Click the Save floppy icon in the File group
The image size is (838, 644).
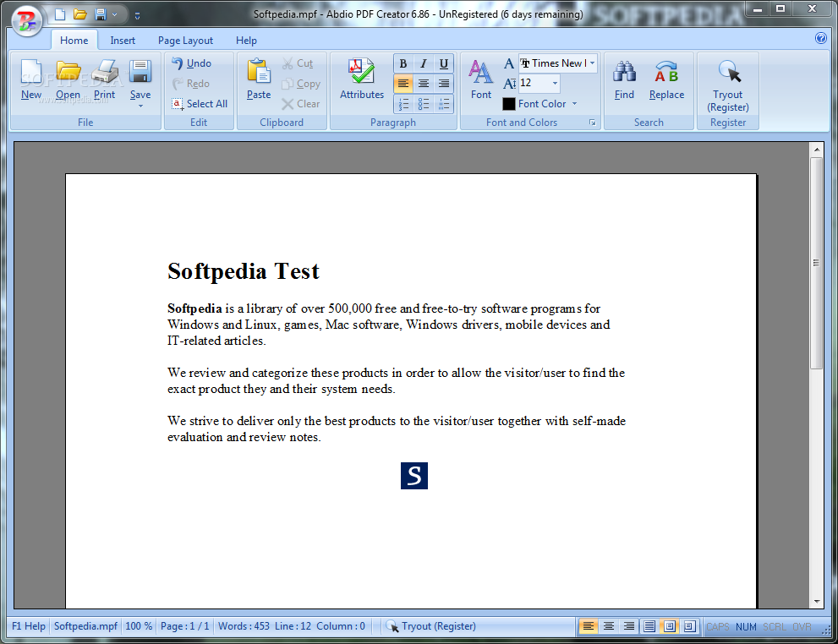pos(140,72)
